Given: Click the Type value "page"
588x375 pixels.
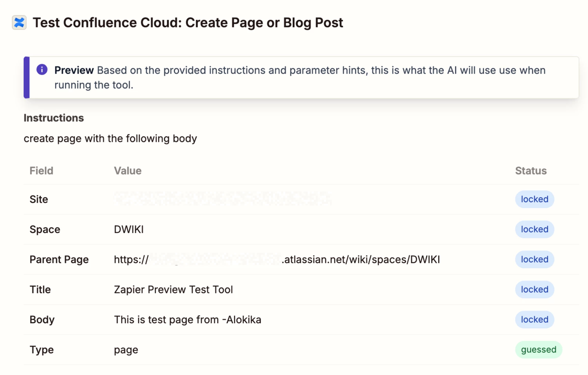Looking at the screenshot, I should point(126,350).
